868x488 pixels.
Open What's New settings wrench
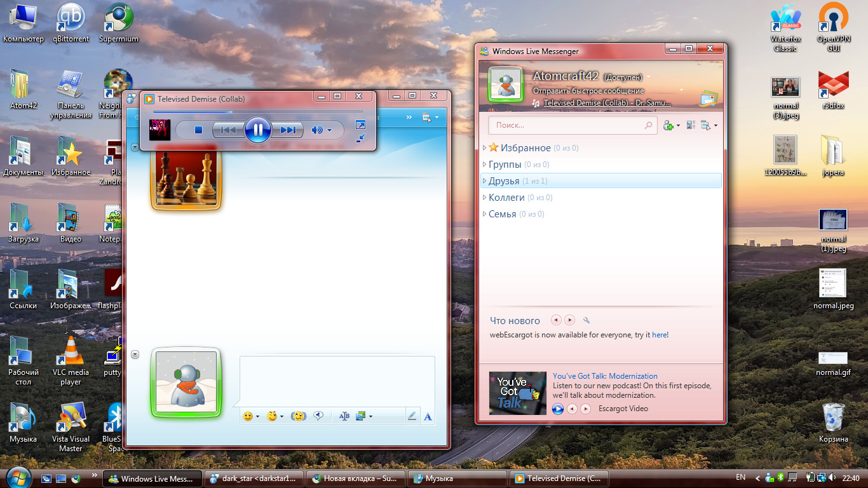587,320
